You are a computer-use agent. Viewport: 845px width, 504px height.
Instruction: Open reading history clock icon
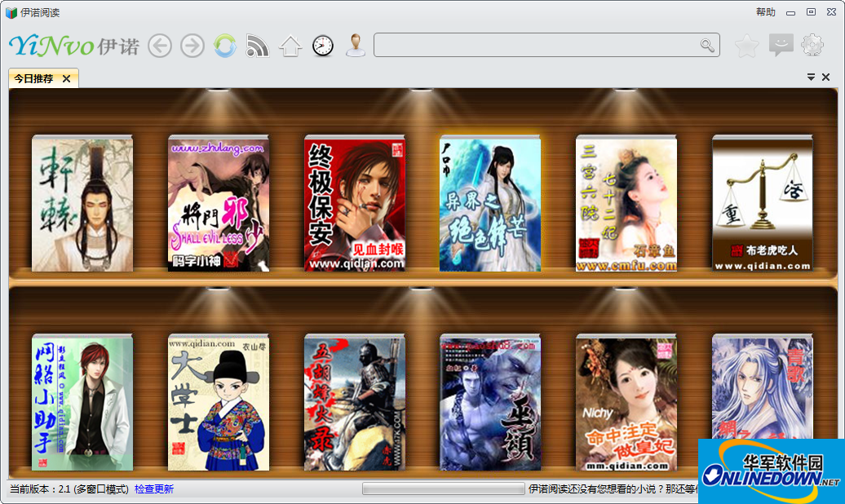pyautogui.click(x=323, y=46)
